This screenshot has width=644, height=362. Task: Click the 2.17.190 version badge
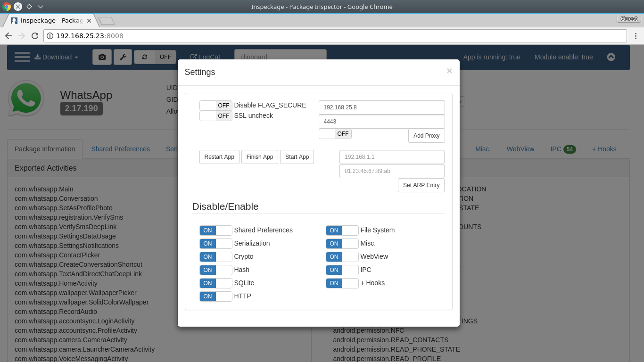tap(82, 108)
